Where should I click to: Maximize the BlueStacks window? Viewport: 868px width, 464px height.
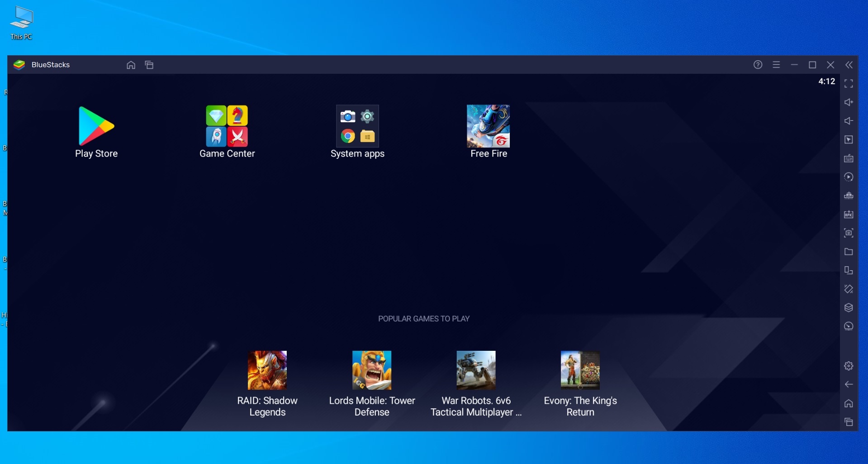pyautogui.click(x=812, y=65)
